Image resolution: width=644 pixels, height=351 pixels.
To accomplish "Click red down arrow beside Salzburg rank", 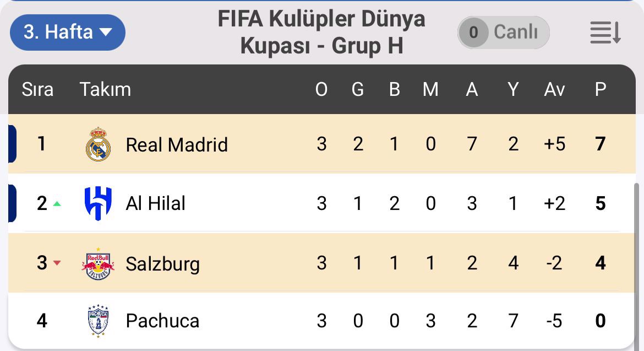I will pos(57,263).
